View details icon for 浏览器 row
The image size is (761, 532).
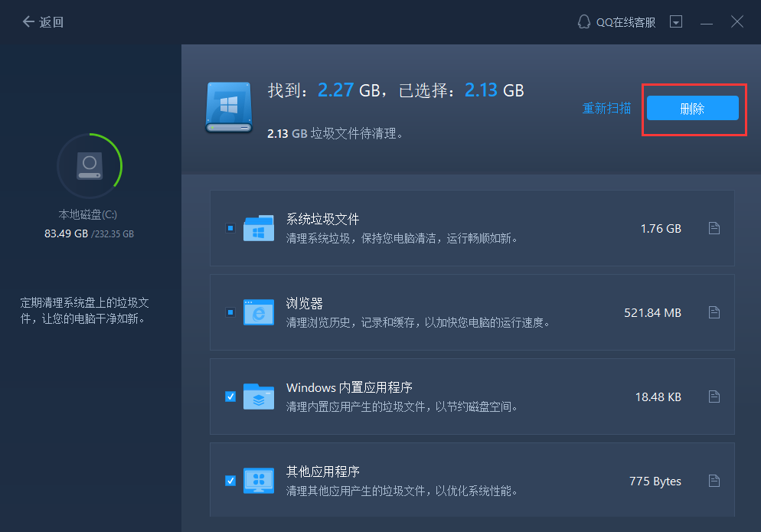tap(714, 312)
